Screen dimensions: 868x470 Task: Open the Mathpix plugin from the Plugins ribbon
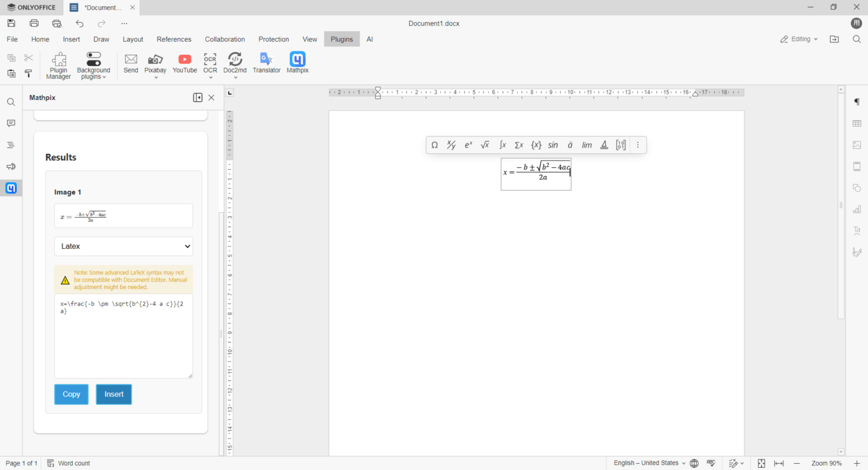point(297,62)
